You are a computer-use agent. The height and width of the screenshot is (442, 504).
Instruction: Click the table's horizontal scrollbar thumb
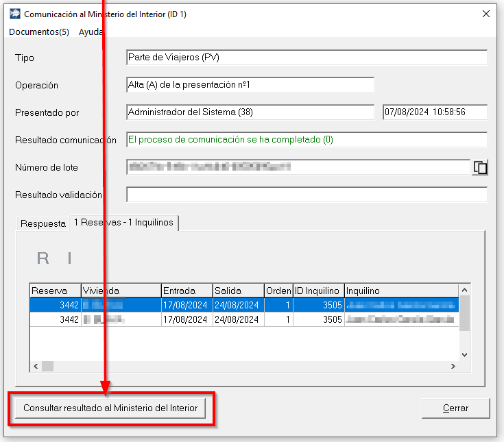click(x=47, y=367)
